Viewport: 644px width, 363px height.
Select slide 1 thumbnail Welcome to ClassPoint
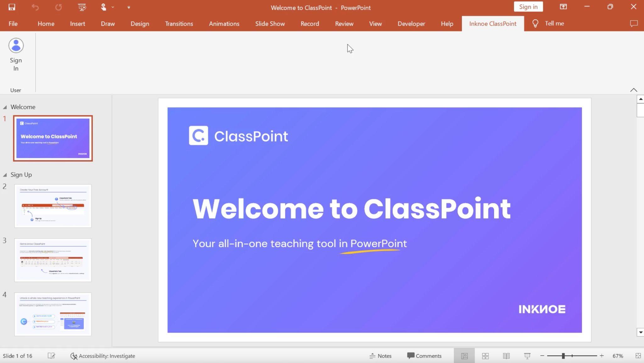pos(53,138)
